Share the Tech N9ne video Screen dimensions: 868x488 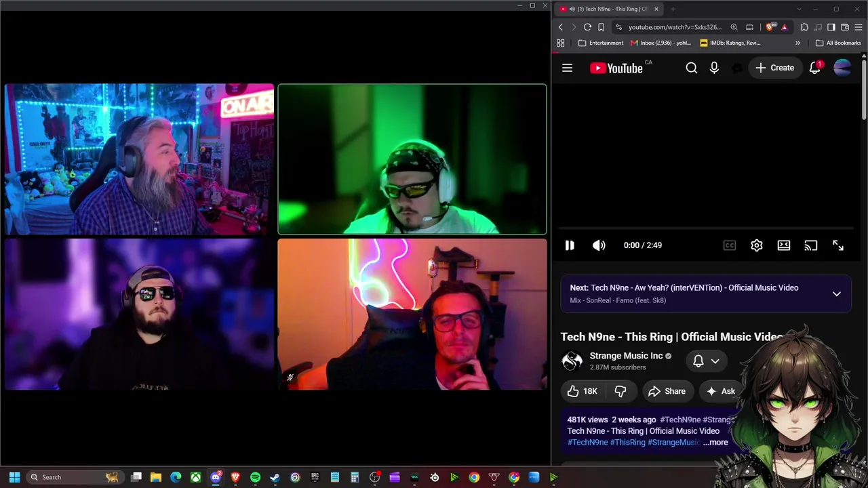click(x=667, y=391)
